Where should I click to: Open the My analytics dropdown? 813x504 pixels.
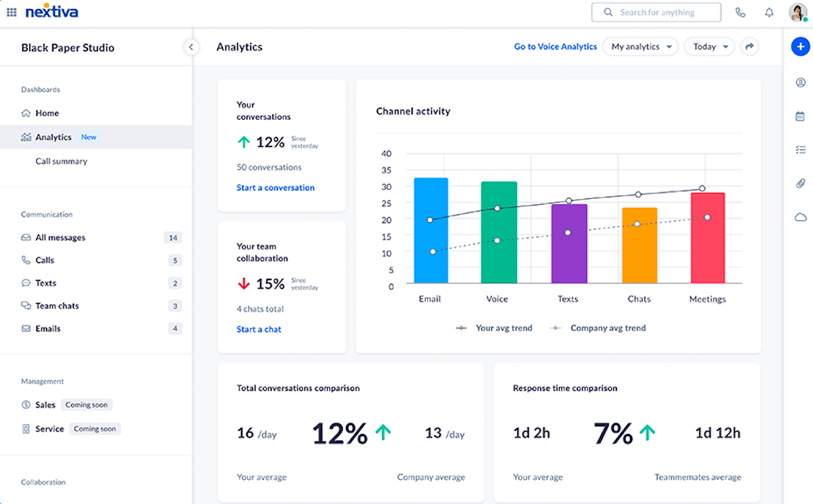point(640,46)
